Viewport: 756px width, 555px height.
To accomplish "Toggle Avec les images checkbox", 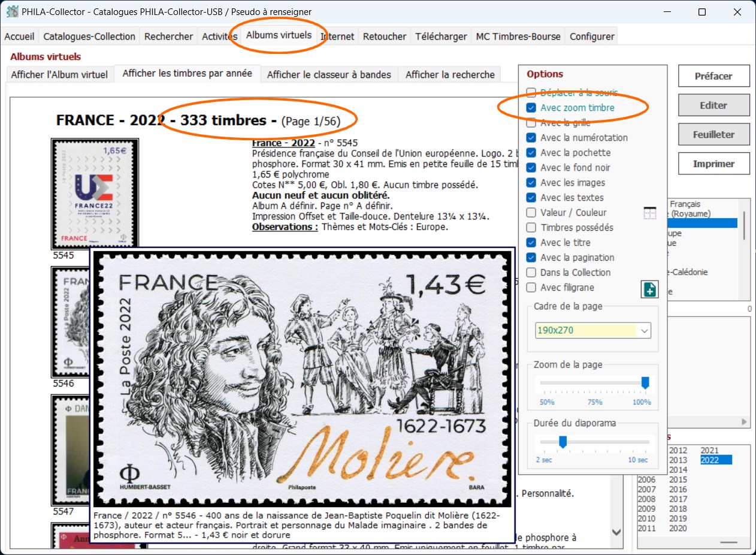I will [x=531, y=183].
